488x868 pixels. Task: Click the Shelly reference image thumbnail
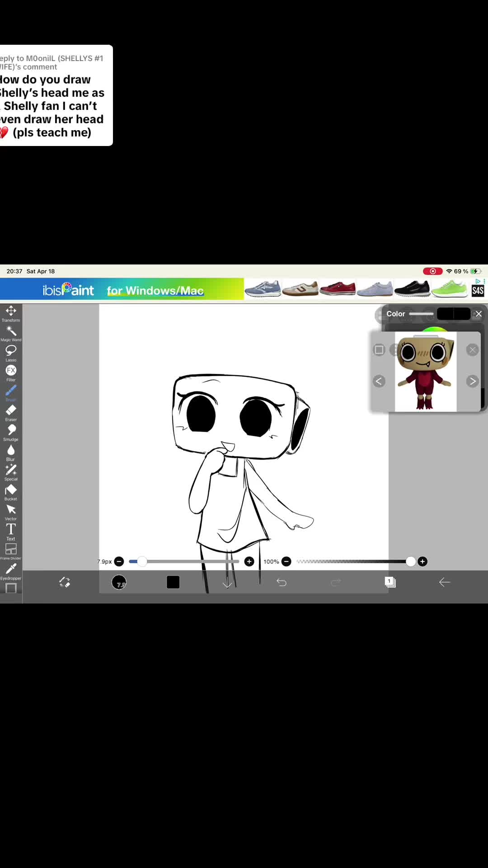click(x=426, y=372)
